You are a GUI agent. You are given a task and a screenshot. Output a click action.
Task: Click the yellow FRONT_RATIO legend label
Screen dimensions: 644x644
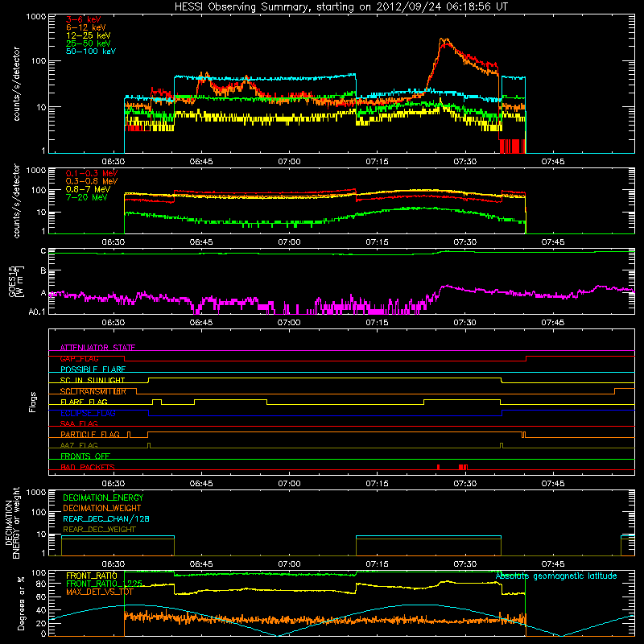pyautogui.click(x=92, y=576)
